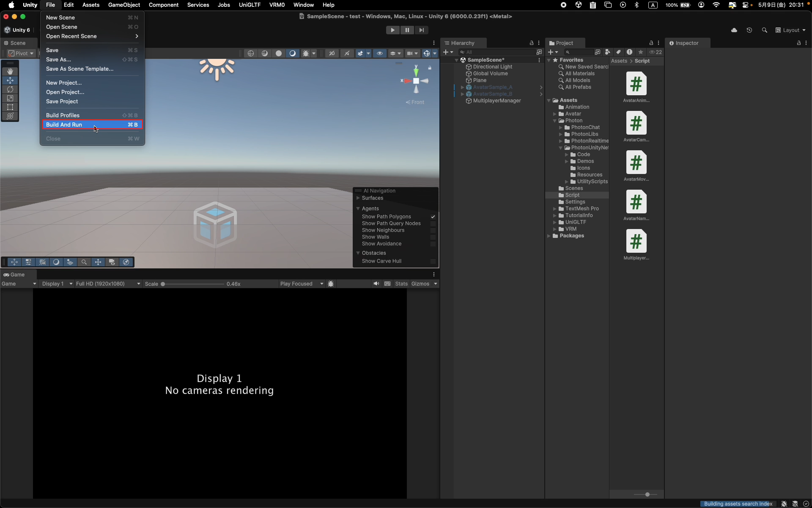Viewport: 812px width, 508px height.
Task: Click the Game view keyboard shortcuts icon
Action: point(387,284)
